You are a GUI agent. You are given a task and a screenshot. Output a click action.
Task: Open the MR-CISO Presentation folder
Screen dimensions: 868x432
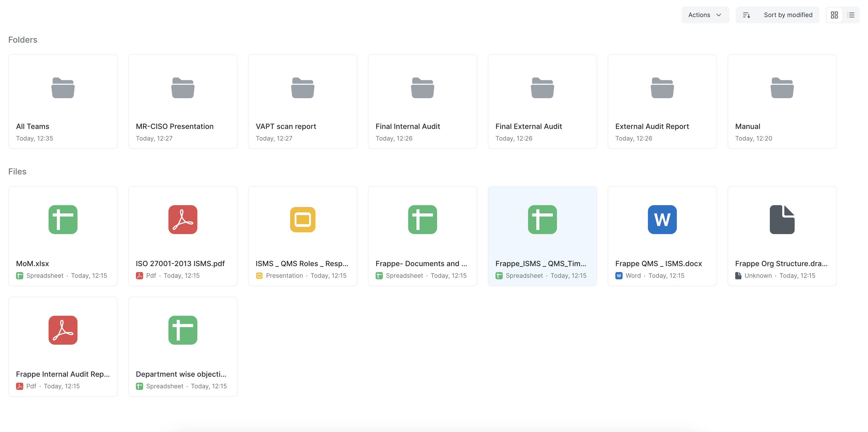183,101
